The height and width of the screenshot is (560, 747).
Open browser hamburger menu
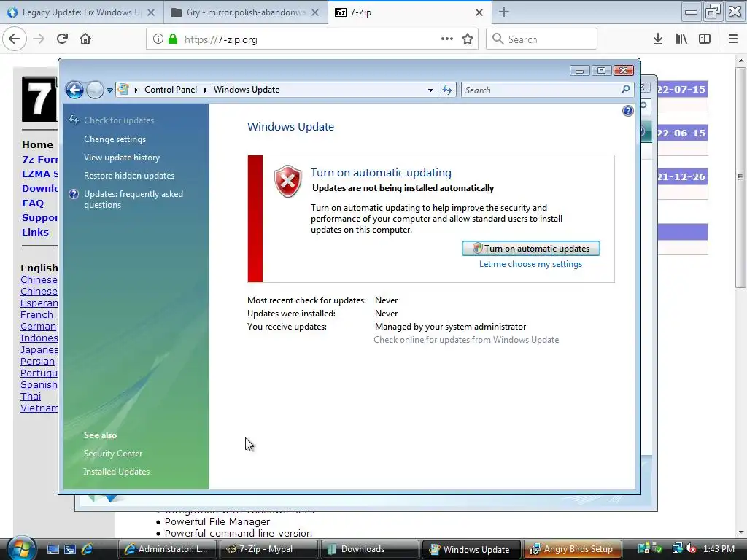point(733,39)
